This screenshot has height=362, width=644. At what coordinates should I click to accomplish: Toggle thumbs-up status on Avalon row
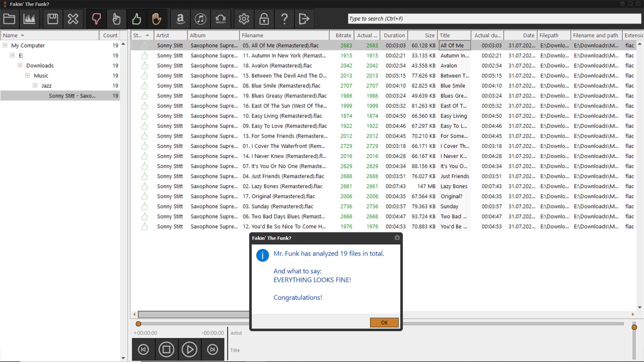point(145,66)
